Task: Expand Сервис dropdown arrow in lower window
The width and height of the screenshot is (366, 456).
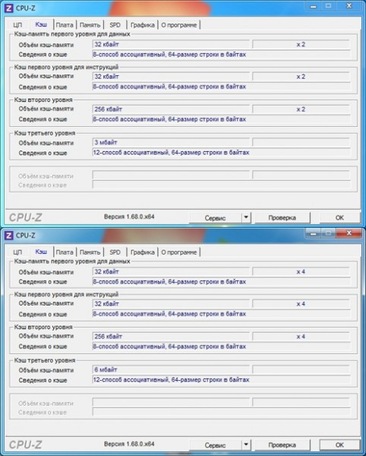Action: 246,445
